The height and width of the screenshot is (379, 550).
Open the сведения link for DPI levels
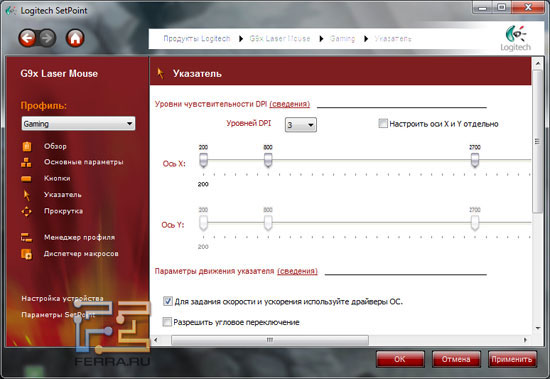pos(290,104)
